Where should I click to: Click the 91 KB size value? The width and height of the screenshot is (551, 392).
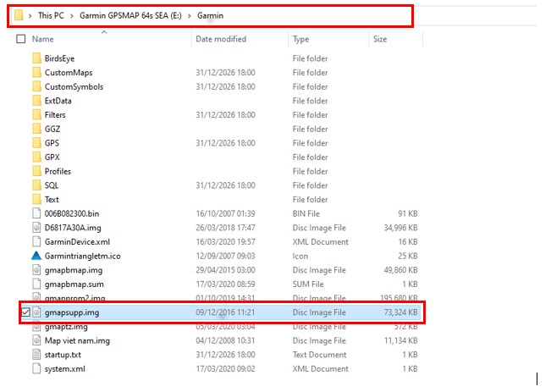pyautogui.click(x=408, y=213)
